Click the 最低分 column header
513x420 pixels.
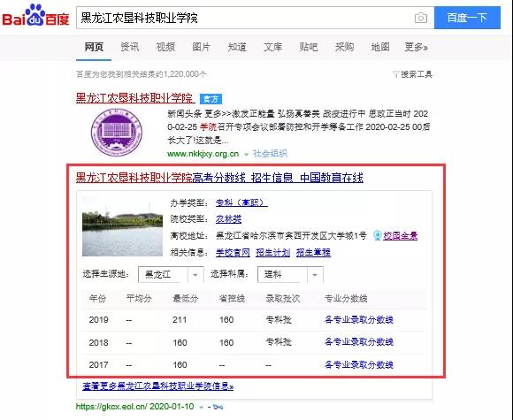click(185, 298)
